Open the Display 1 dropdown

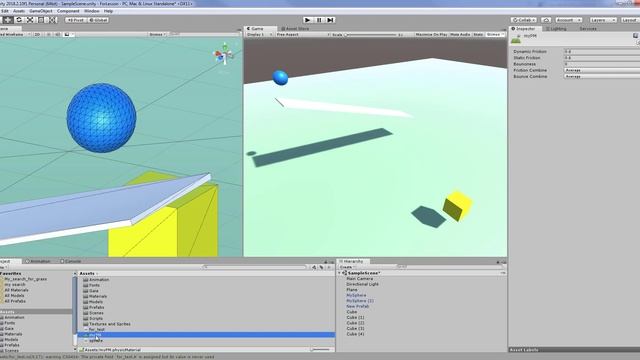pyautogui.click(x=259, y=35)
